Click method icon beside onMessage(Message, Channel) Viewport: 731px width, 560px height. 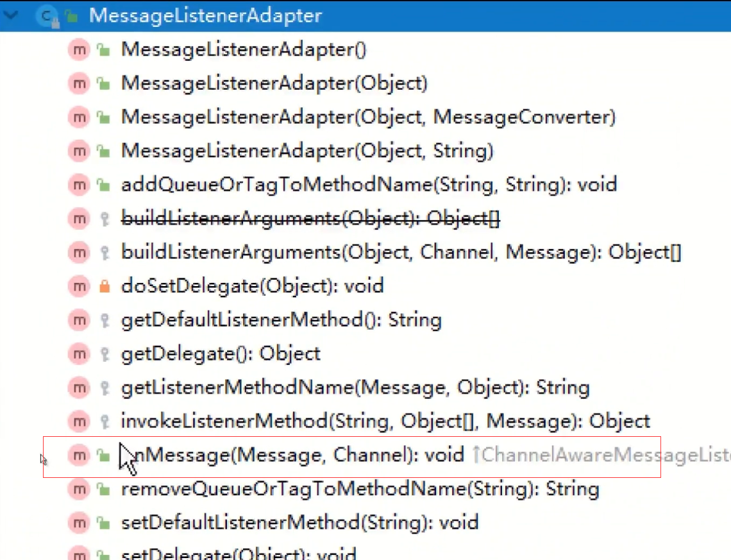[x=78, y=455]
